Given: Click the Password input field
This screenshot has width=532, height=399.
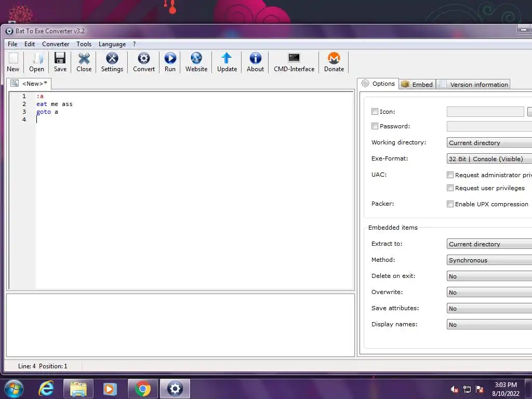Looking at the screenshot, I should tap(489, 126).
